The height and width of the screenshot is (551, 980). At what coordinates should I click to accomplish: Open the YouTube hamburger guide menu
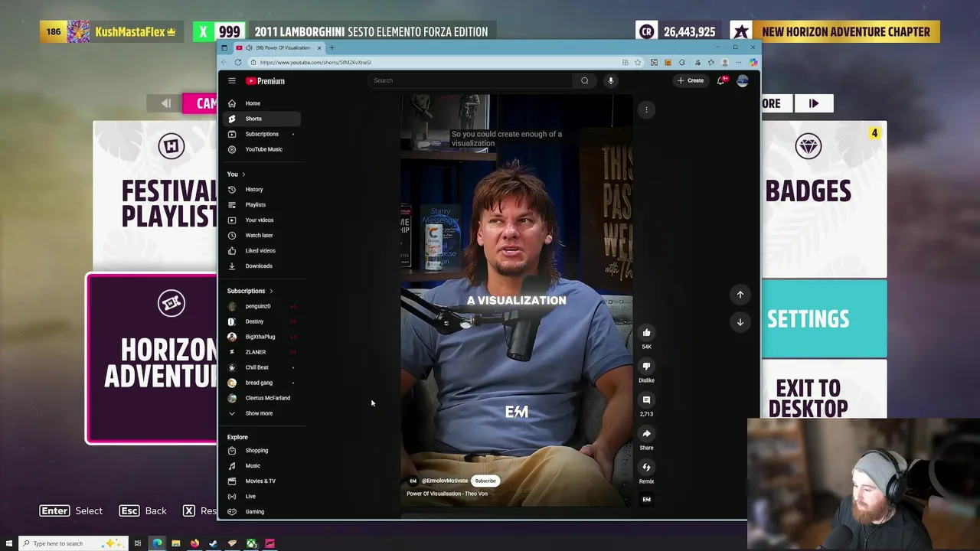point(232,80)
